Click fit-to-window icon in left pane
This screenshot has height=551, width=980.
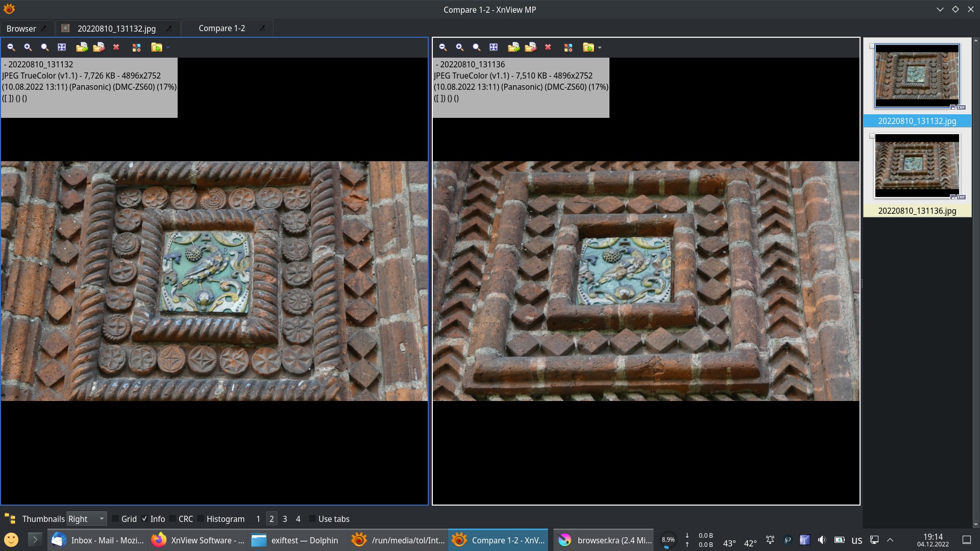62,47
